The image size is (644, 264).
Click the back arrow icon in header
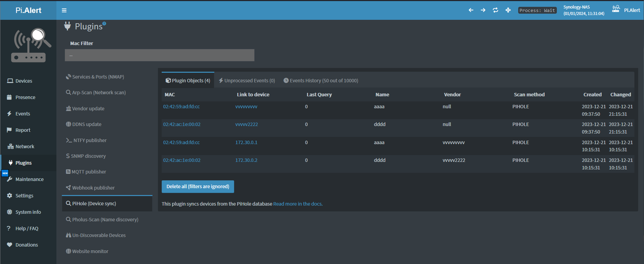471,10
